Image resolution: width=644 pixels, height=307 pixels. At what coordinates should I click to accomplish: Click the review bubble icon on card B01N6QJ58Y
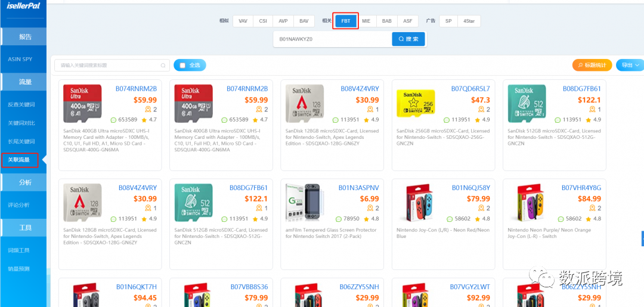(x=450, y=219)
